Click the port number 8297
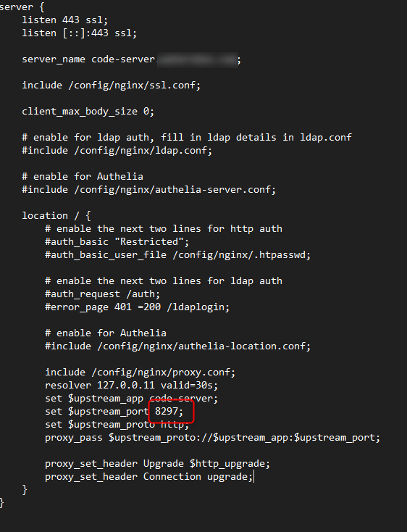The height and width of the screenshot is (532, 407). 167,411
